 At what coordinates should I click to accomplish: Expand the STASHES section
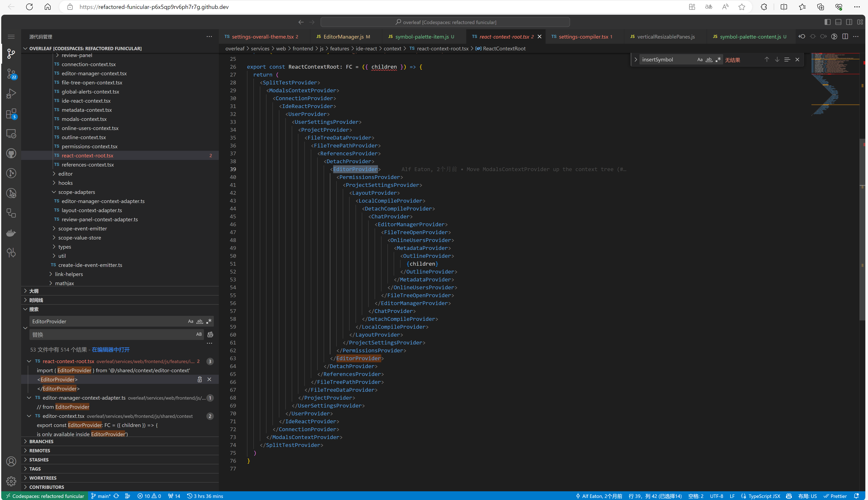(x=120, y=460)
